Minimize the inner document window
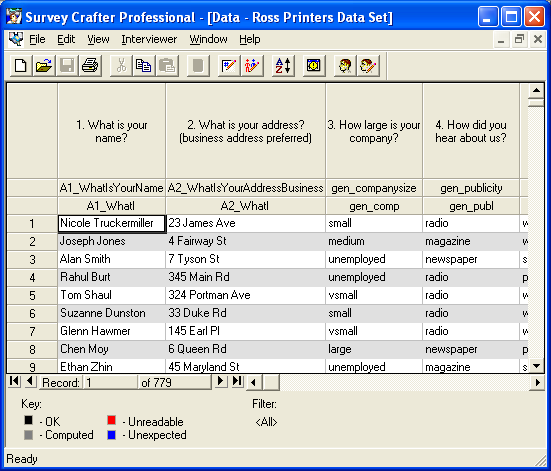This screenshot has width=551, height=471. (x=501, y=39)
